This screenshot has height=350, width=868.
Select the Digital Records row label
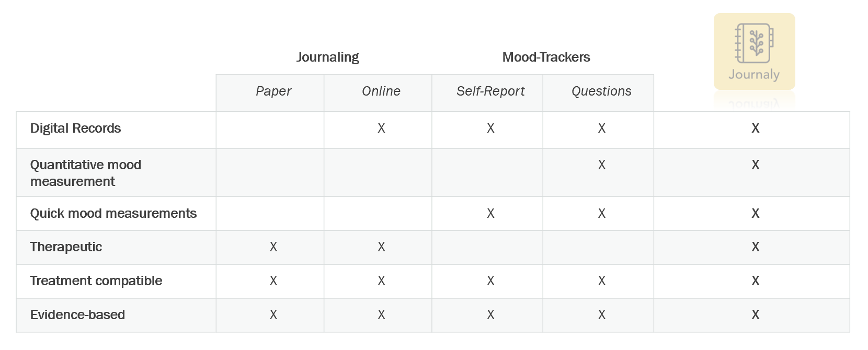[x=75, y=129]
